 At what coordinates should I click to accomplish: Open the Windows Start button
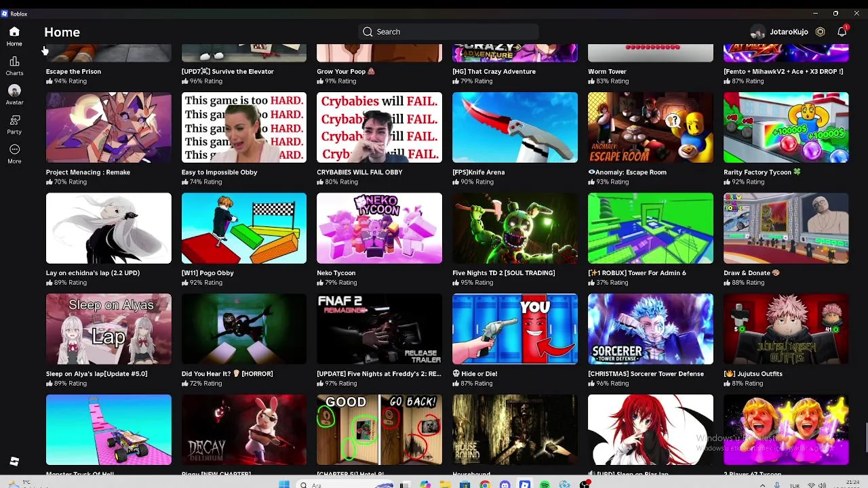(x=283, y=485)
